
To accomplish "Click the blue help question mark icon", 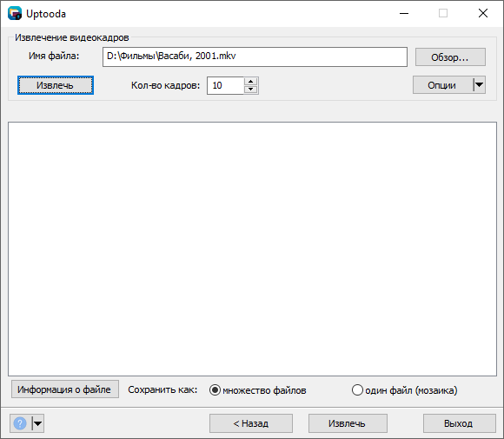I will [20, 423].
